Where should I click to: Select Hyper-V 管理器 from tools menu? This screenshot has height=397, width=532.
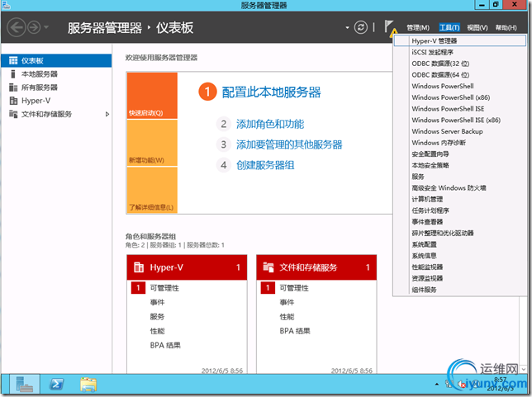[460, 41]
